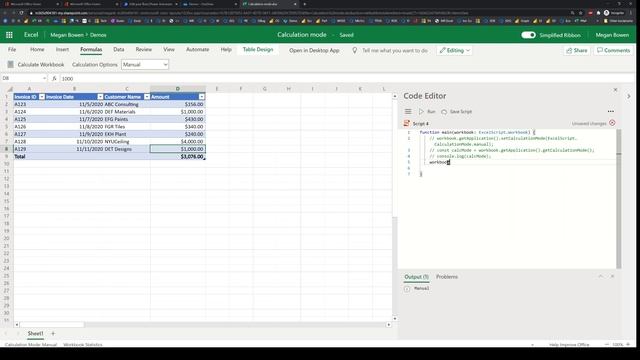This screenshot has width=640, height=360.
Task: Open the Invoice Date filter dropdown
Action: [100, 97]
